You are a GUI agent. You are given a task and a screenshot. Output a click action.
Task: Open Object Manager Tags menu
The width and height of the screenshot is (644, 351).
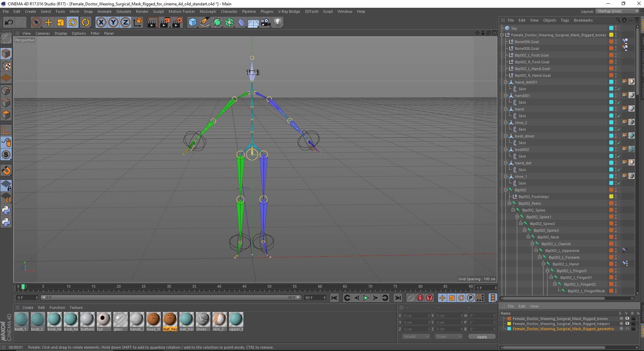565,20
